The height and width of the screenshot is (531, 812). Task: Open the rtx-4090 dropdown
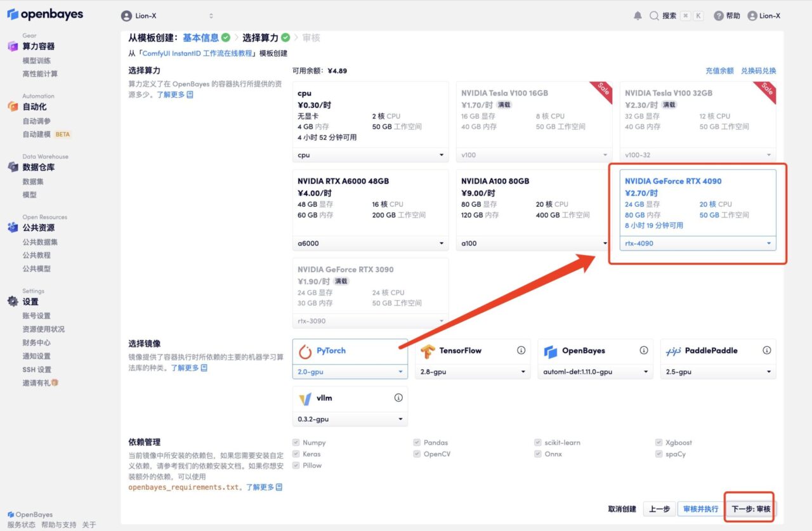point(697,244)
